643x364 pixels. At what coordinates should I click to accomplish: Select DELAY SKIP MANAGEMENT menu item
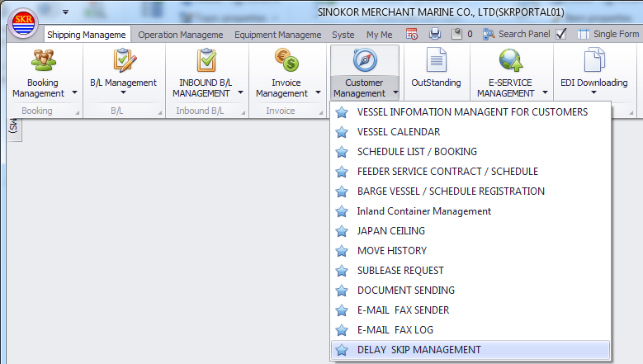[x=418, y=350]
